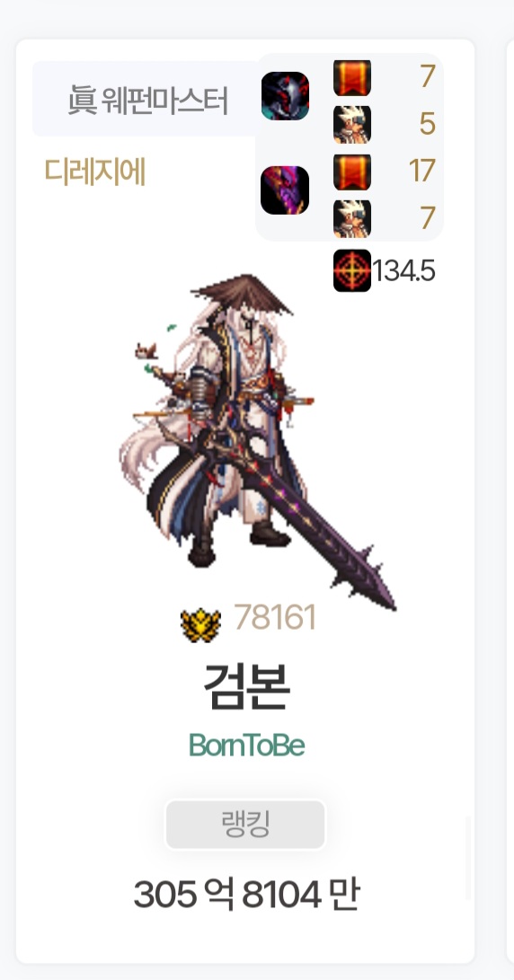Click the red banner icon beside 17
Screen dimensions: 514x980
(352, 172)
